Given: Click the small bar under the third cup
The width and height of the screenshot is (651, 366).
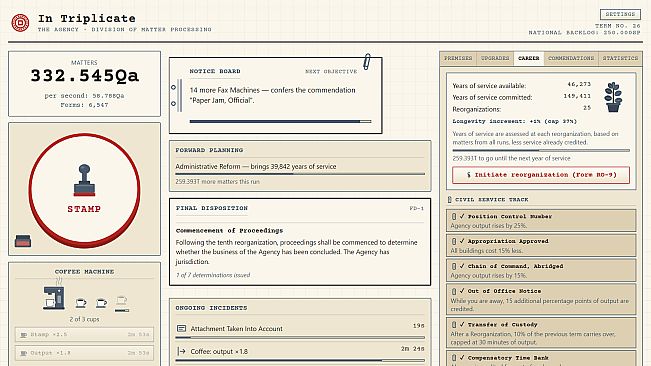Looking at the screenshot, I should 122,310.
